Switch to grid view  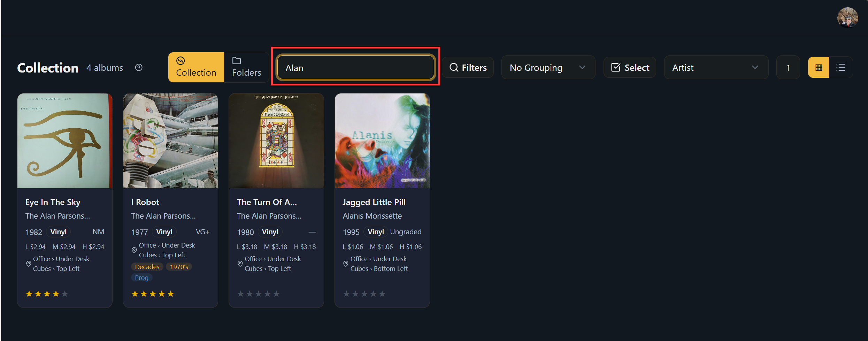coord(819,68)
